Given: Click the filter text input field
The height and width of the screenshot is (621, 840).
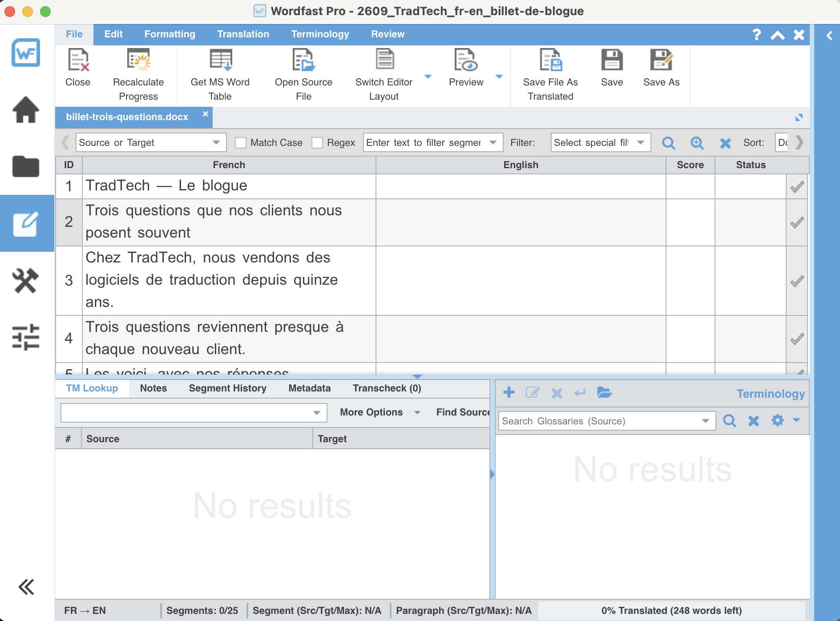Looking at the screenshot, I should pos(433,143).
